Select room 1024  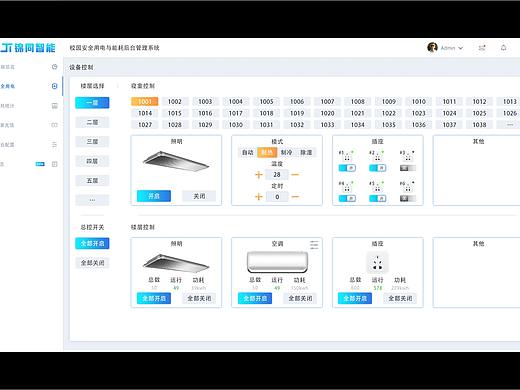pos(449,113)
